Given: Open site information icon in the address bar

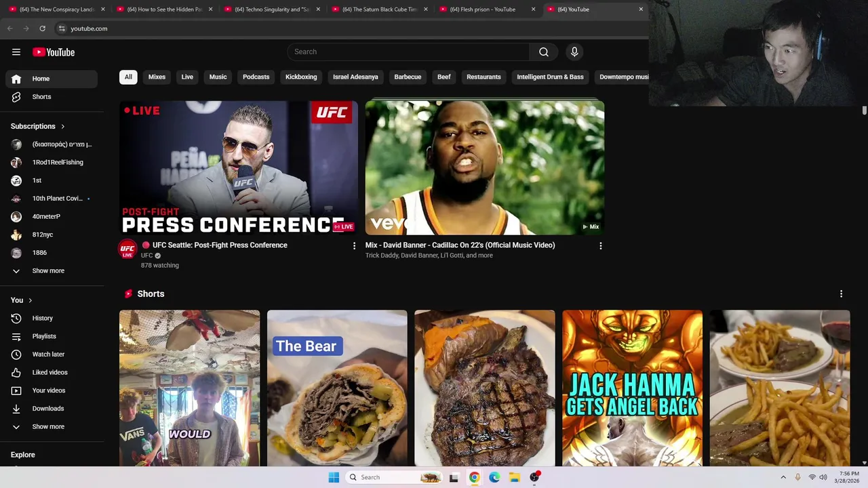Looking at the screenshot, I should pyautogui.click(x=62, y=28).
